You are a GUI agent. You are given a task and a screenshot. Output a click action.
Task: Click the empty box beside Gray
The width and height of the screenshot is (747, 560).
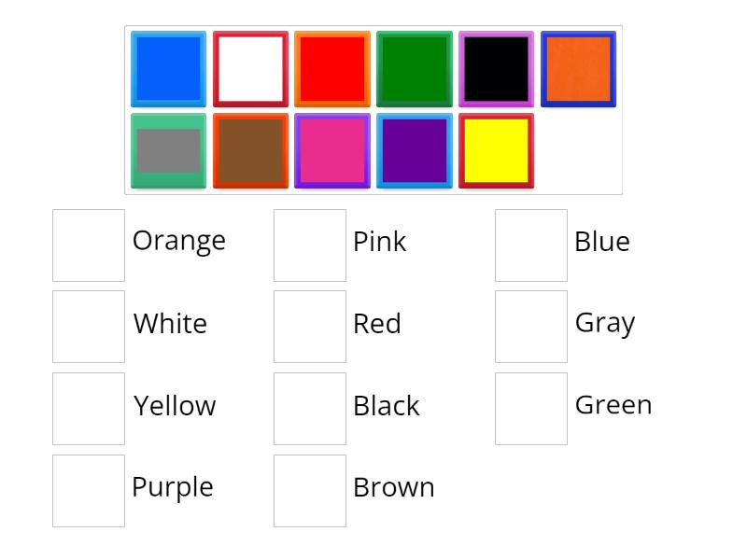point(530,327)
